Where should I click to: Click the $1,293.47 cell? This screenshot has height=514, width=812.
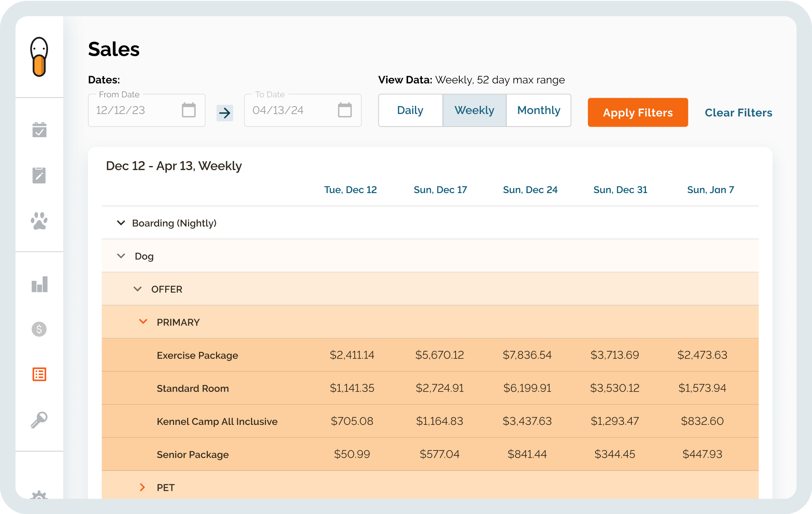pyautogui.click(x=615, y=421)
